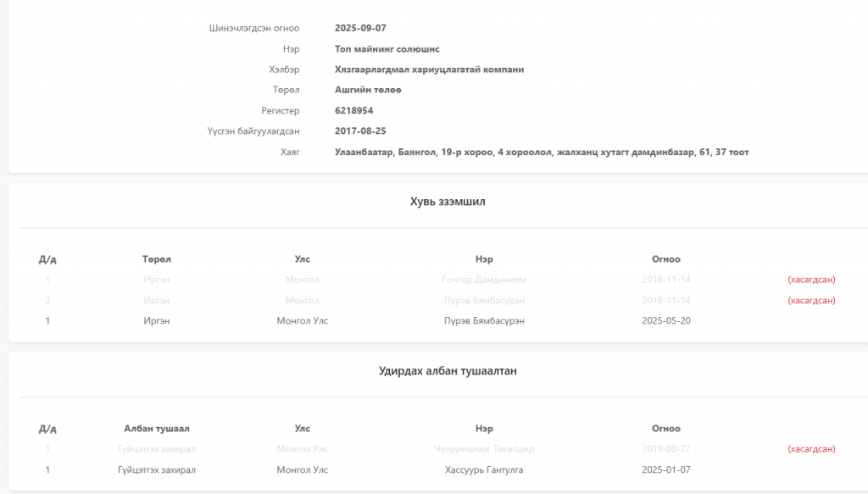The image size is (868, 494).
Task: Click the company name Топ майнинг солюшнс
Action: (x=387, y=49)
